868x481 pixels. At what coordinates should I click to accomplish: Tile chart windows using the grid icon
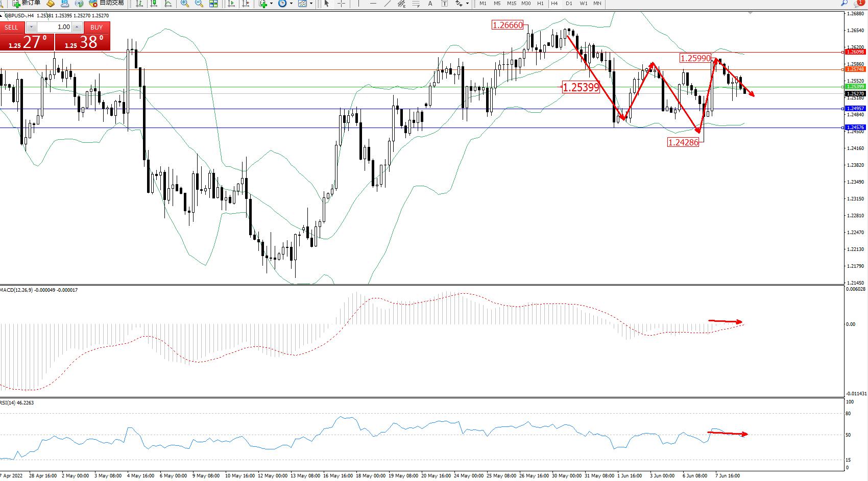pyautogui.click(x=213, y=4)
